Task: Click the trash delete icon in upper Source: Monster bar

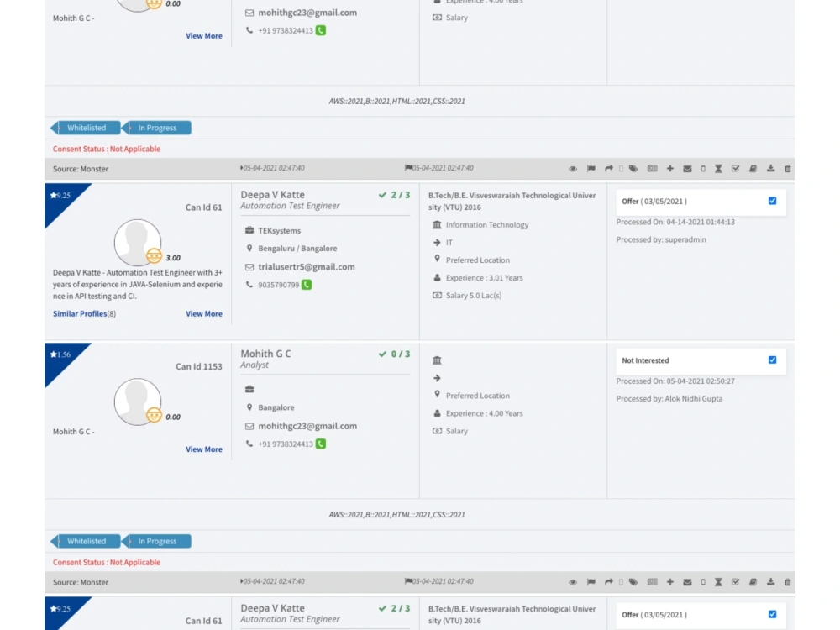Action: pyautogui.click(x=788, y=169)
